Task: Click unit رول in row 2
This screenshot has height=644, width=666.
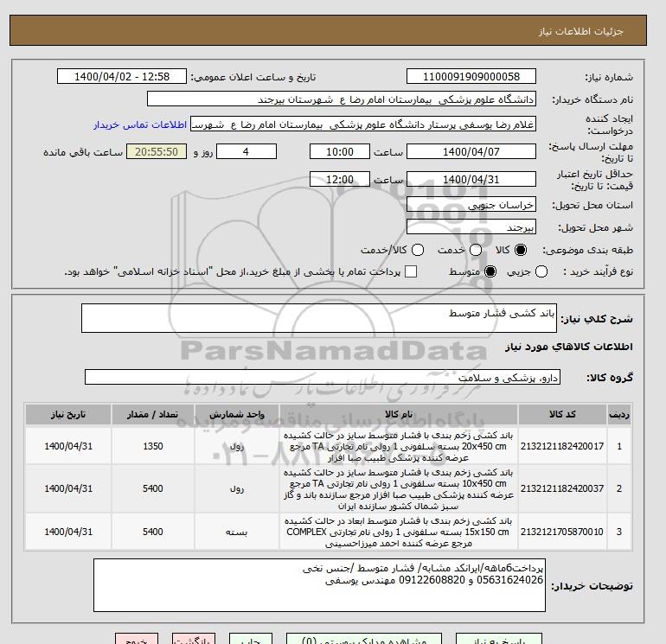Action: pyautogui.click(x=237, y=489)
